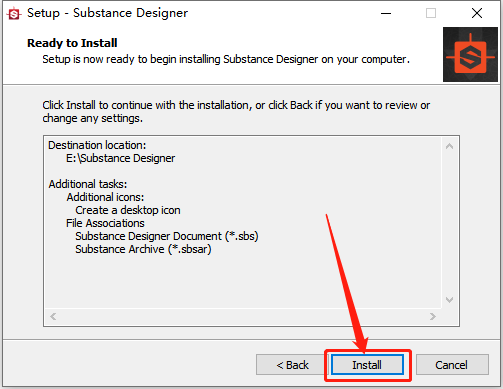Click the horizontal scrollbar track in summary
The width and height of the screenshot is (503, 389).
coord(243,316)
